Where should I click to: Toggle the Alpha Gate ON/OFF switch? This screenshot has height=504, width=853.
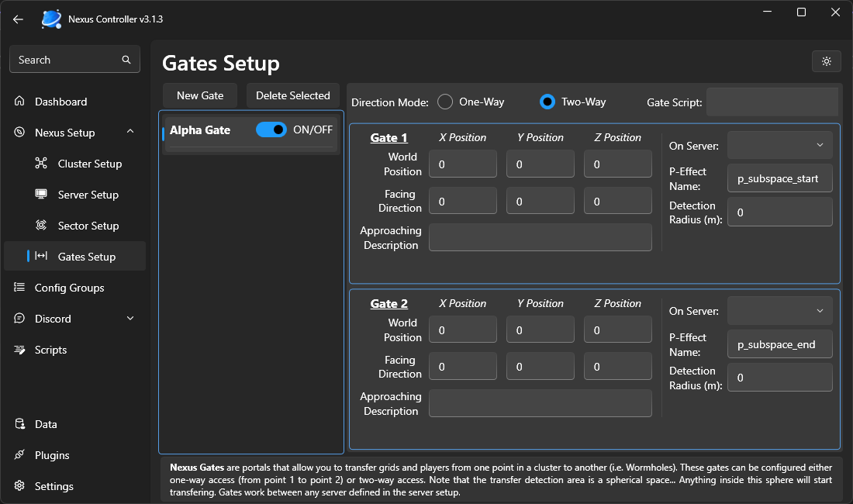(271, 129)
